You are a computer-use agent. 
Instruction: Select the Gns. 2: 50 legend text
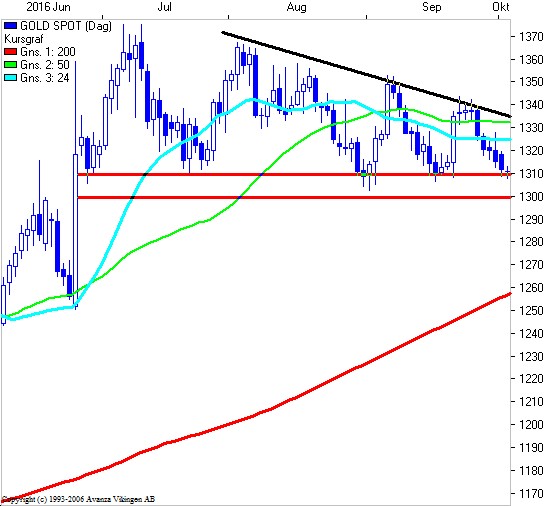(x=45, y=65)
